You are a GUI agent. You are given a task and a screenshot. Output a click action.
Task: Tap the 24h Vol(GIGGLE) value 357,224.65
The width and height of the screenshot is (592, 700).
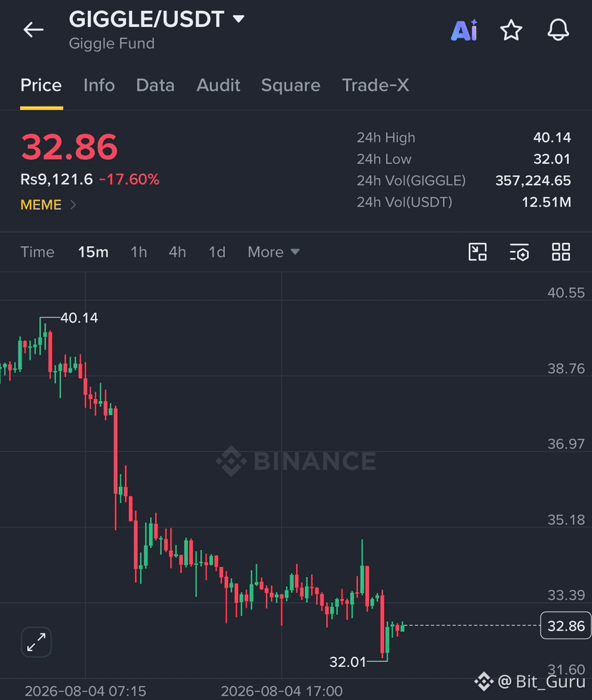[533, 180]
